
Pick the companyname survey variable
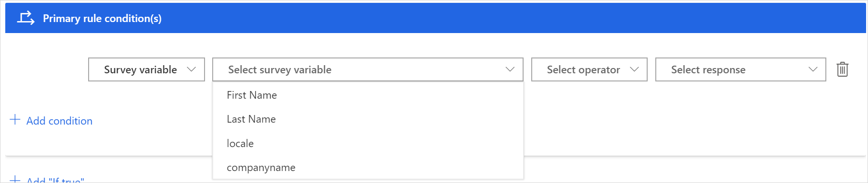(x=368, y=167)
